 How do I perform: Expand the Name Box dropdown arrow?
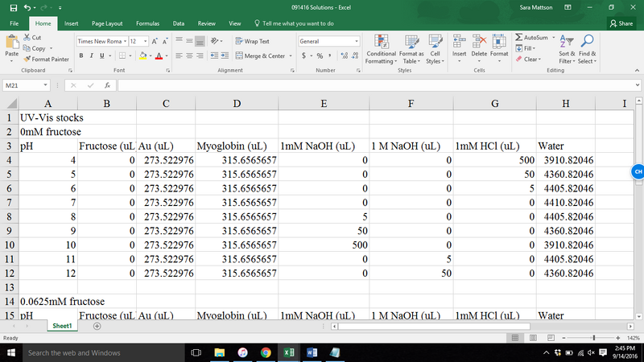tap(46, 84)
